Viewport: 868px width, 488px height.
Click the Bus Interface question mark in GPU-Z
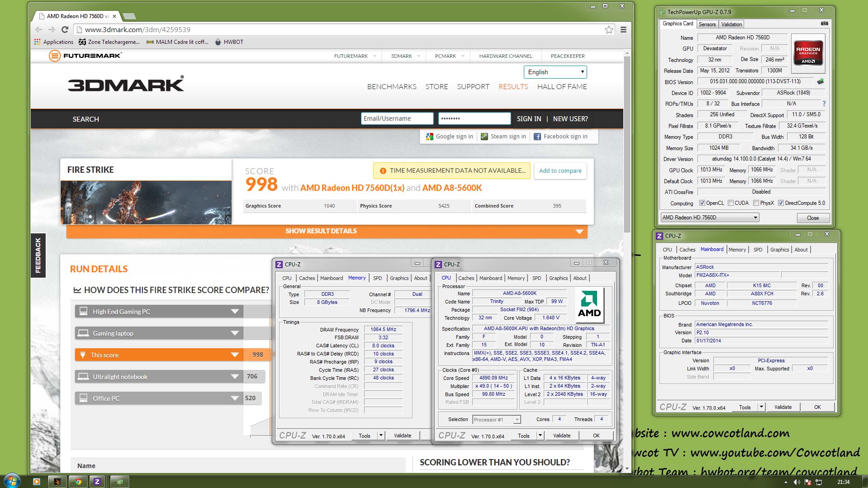[x=824, y=104]
